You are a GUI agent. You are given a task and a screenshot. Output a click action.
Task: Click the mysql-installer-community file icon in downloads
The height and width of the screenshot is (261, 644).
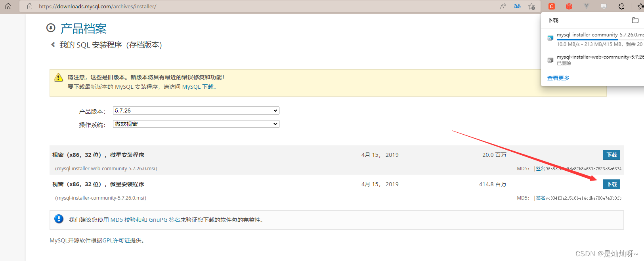pos(550,38)
